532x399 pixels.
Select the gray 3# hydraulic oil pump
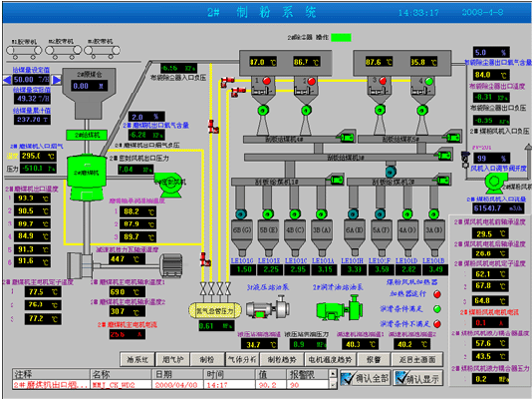[267, 308]
